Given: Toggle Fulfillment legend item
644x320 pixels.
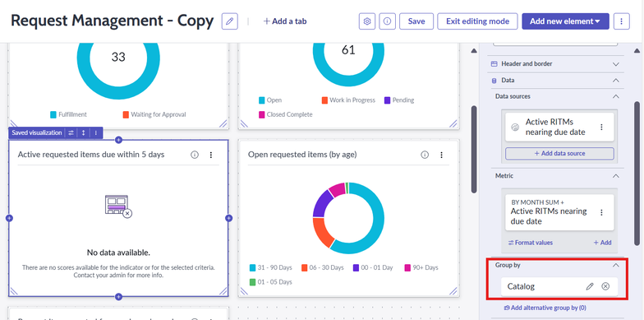Looking at the screenshot, I should coord(69,114).
